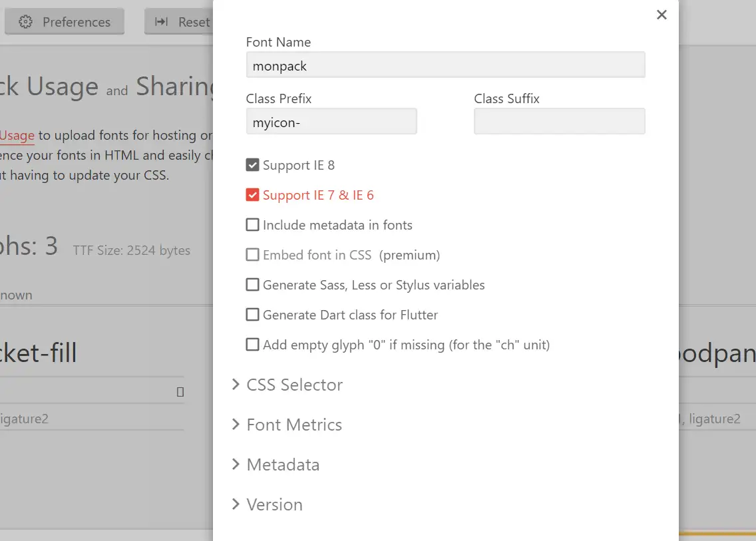756x541 pixels.
Task: Dismiss the dialog with the X button
Action: [661, 14]
